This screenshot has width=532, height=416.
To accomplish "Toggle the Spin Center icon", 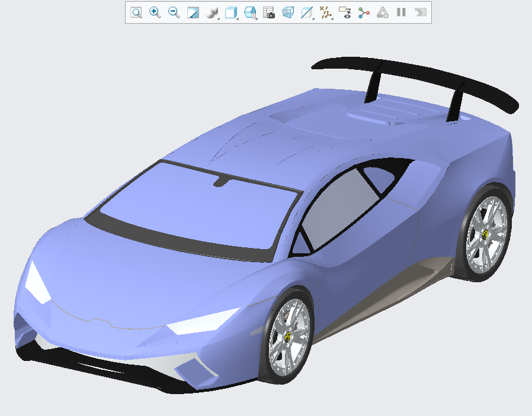I will 364,13.
